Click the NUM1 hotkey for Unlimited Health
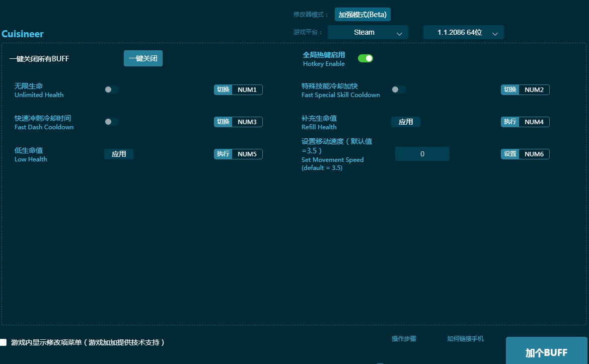589x364 pixels. click(x=247, y=89)
